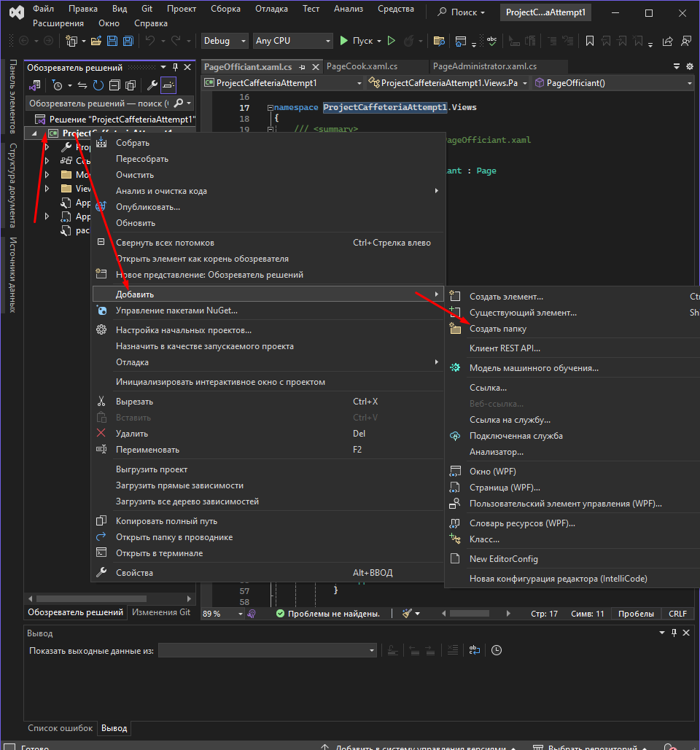Click the CRLF line ending indicator
The height and width of the screenshot is (750, 700).
[x=677, y=614]
